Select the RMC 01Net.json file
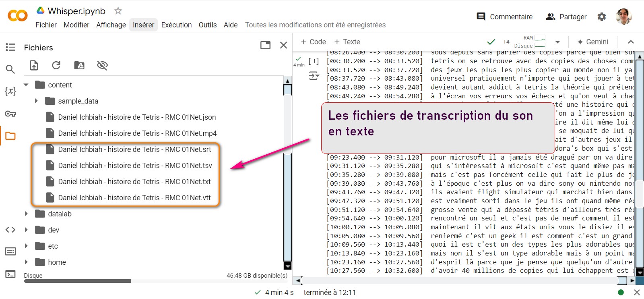Screen dimensions: 644x299 click(137, 117)
